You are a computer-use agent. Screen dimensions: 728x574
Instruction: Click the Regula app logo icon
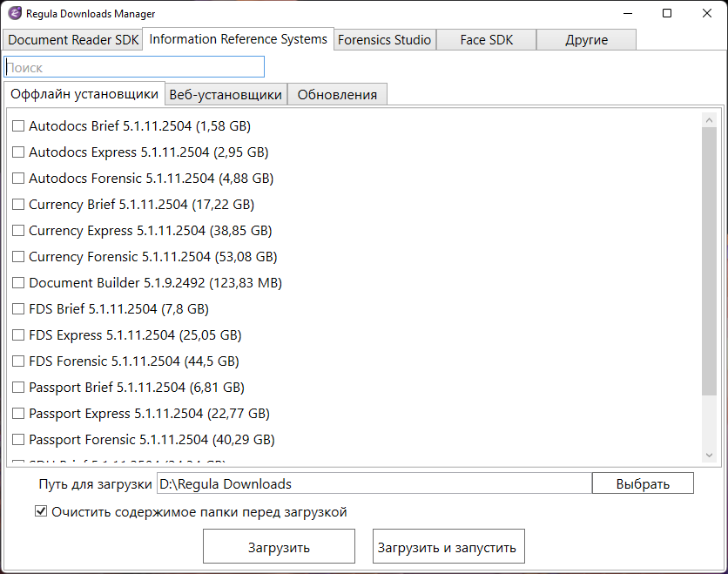click(15, 13)
